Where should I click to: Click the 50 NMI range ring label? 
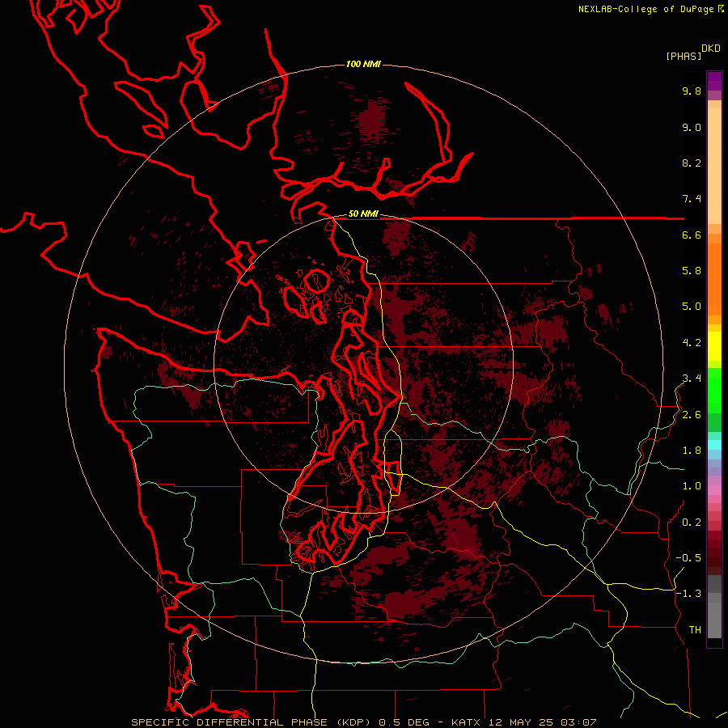(x=363, y=214)
